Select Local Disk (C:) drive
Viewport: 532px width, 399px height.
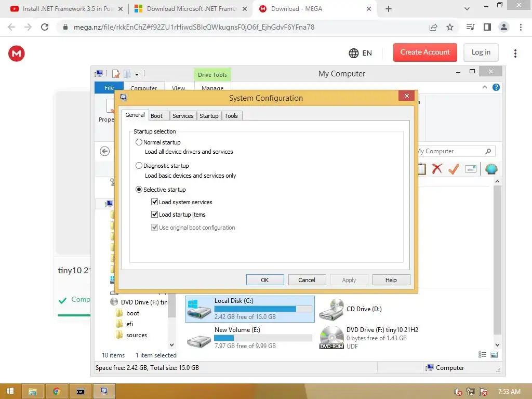coord(250,309)
